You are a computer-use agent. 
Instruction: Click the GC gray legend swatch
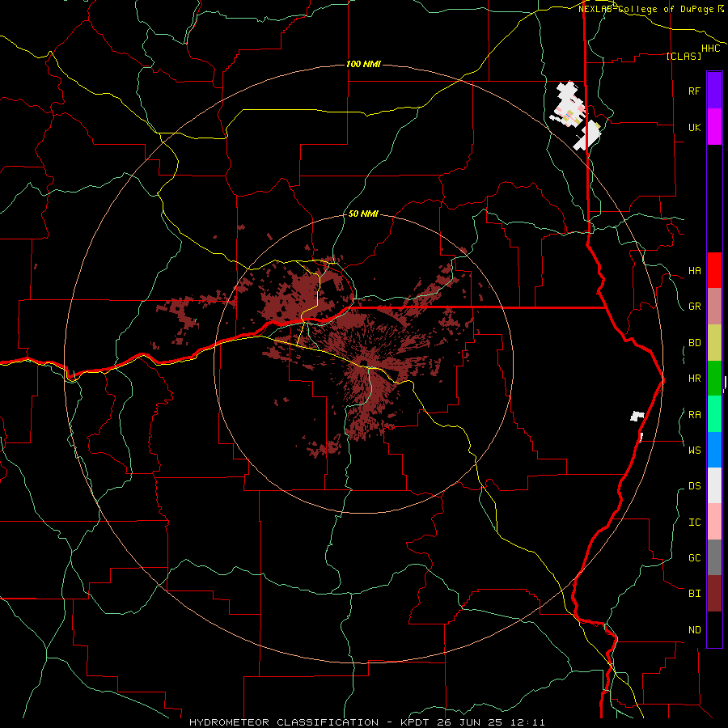coord(714,557)
